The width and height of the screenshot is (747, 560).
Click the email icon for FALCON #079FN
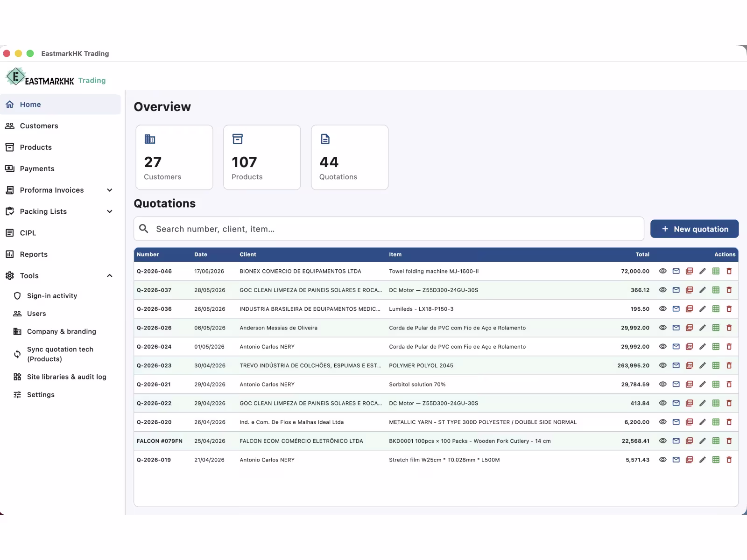click(x=676, y=441)
